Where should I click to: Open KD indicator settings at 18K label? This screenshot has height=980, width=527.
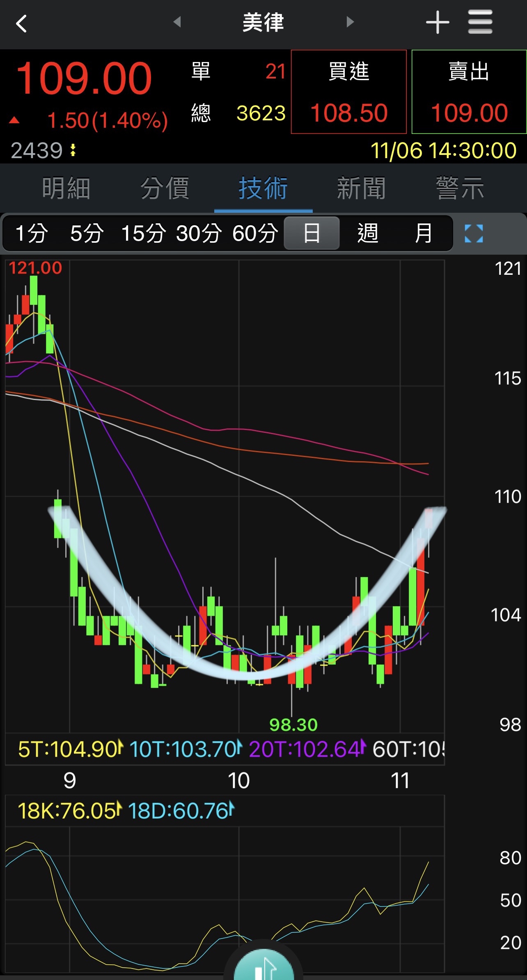tap(68, 811)
